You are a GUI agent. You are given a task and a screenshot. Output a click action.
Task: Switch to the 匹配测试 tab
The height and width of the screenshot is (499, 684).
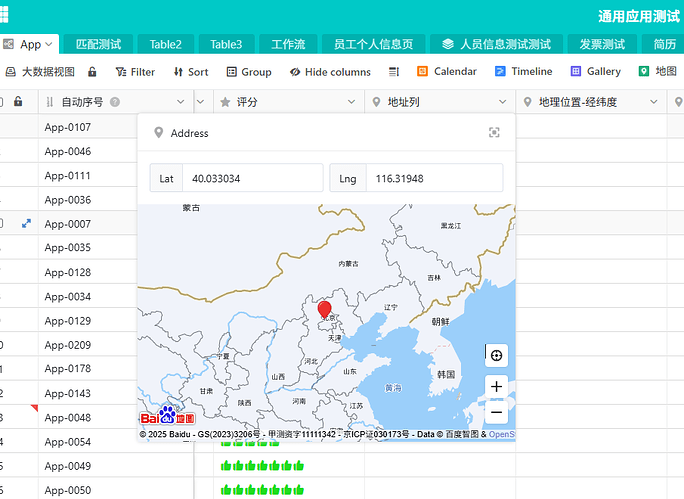point(98,44)
